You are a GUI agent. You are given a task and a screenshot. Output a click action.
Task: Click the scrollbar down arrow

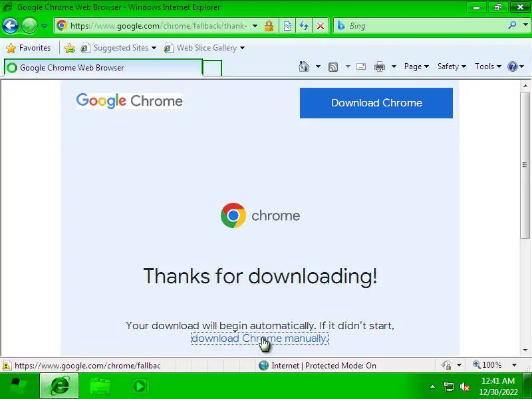click(x=525, y=350)
